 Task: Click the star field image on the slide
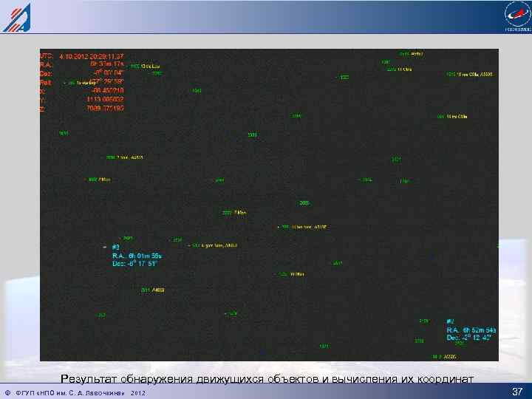tap(269, 205)
